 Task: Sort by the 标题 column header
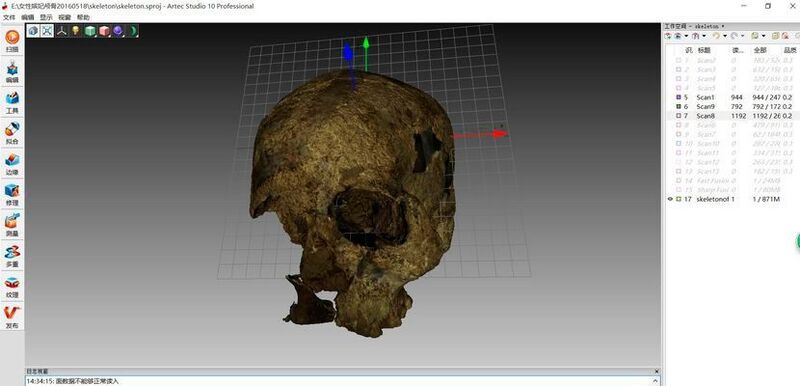[x=704, y=50]
